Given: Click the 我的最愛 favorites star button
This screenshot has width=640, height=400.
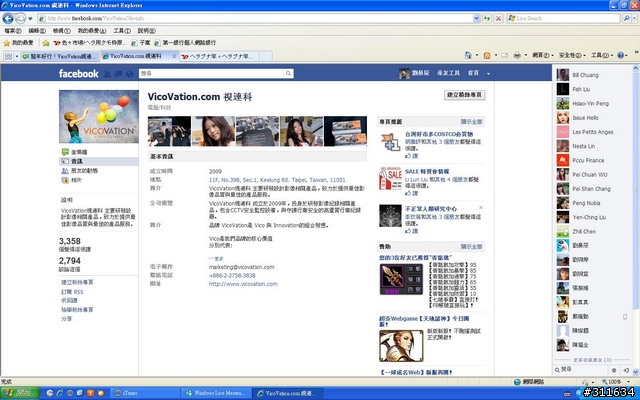Looking at the screenshot, I should [18, 42].
